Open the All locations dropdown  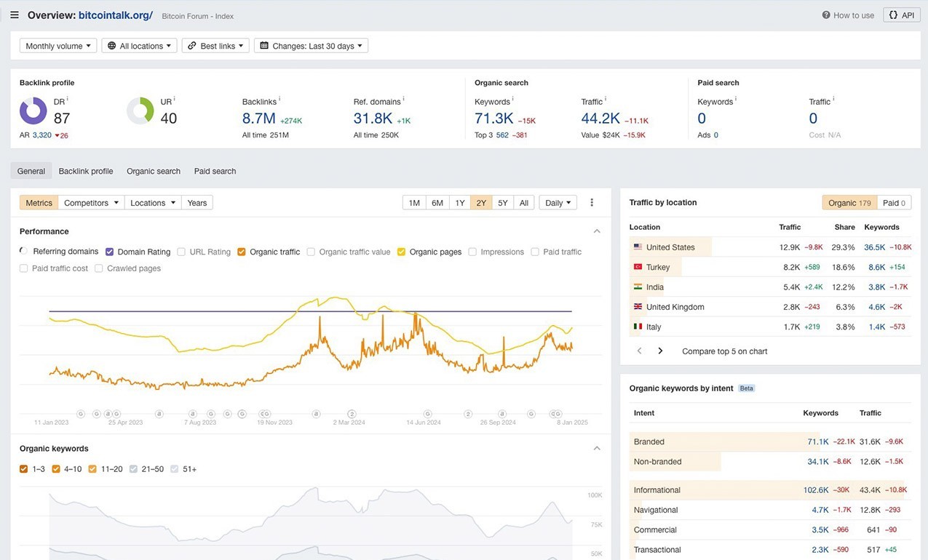click(x=140, y=46)
